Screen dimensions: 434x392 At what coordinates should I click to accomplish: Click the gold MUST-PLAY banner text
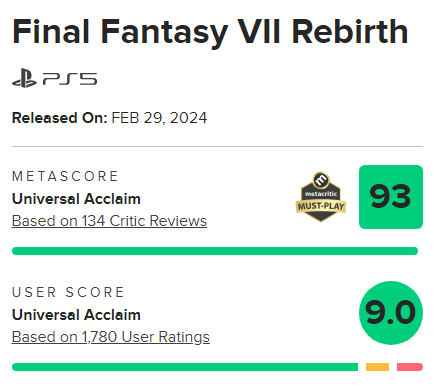point(321,206)
